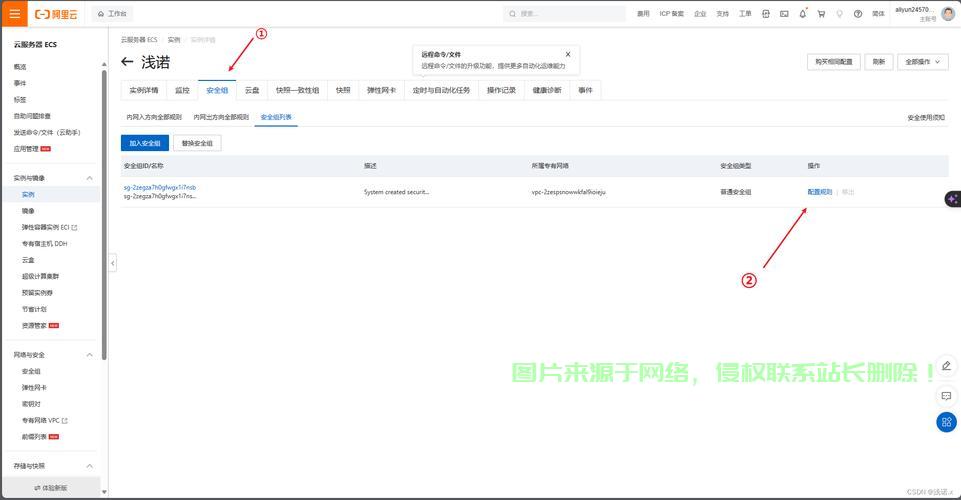The height and width of the screenshot is (500, 961).
Task: Switch to the 实例详情 tab
Action: (x=143, y=90)
